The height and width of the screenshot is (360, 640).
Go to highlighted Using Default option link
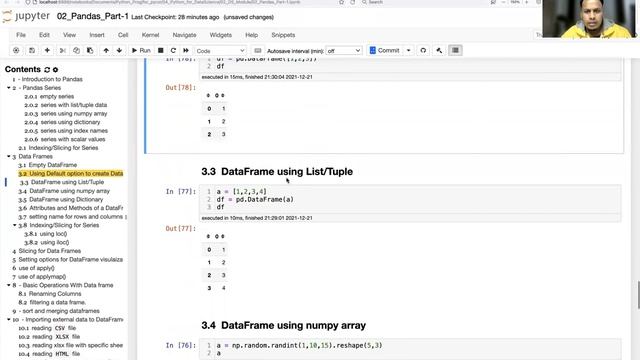click(71, 173)
